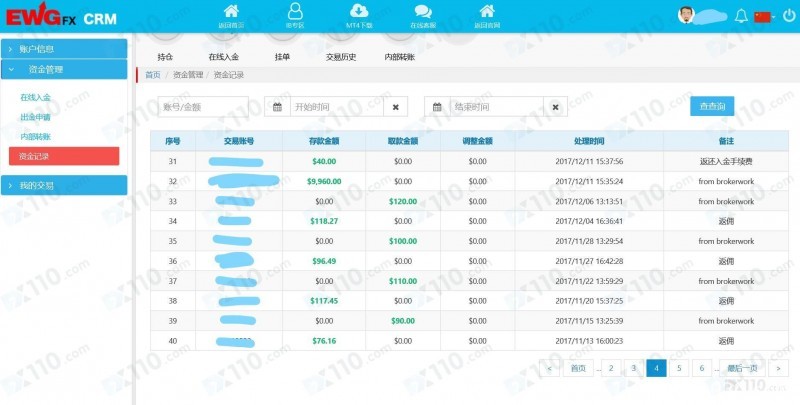The width and height of the screenshot is (800, 405).
Task: Click the 调整金额 column header
Action: click(478, 141)
